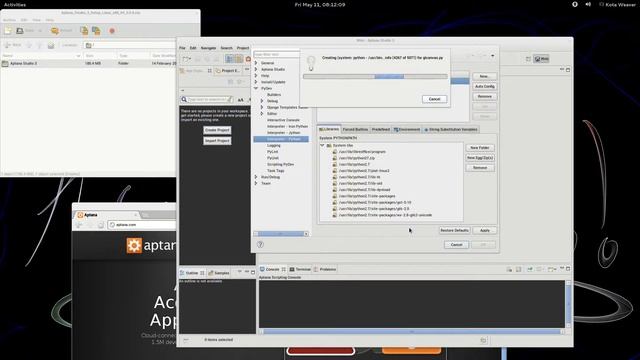This screenshot has width=640, height=360.
Task: Click the Import Project button
Action: click(x=217, y=141)
